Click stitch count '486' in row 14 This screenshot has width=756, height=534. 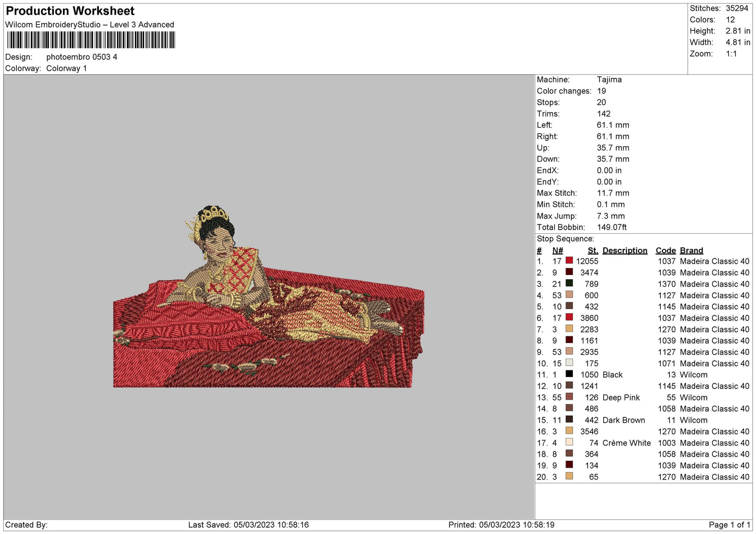tap(592, 409)
